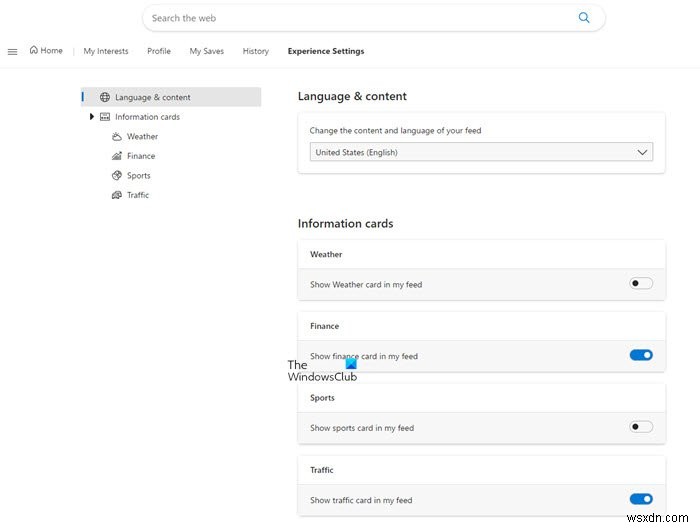Click the Sports icon in sidebar

[x=117, y=176]
